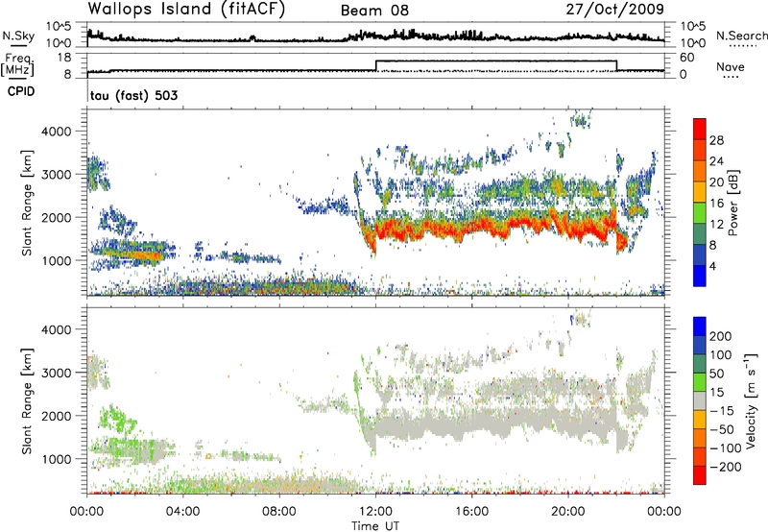Image resolution: width=768 pixels, height=532 pixels.
Task: Click the sky noise trace in the top panel
Action: click(x=375, y=37)
